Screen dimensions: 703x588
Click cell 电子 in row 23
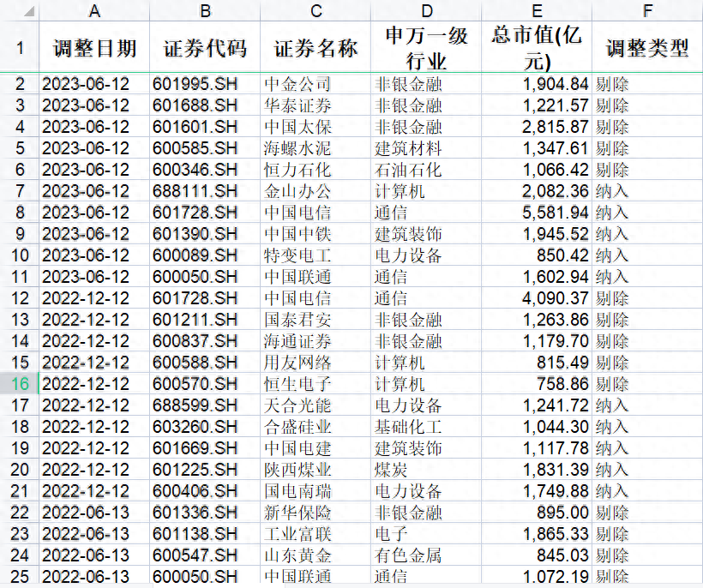(426, 534)
